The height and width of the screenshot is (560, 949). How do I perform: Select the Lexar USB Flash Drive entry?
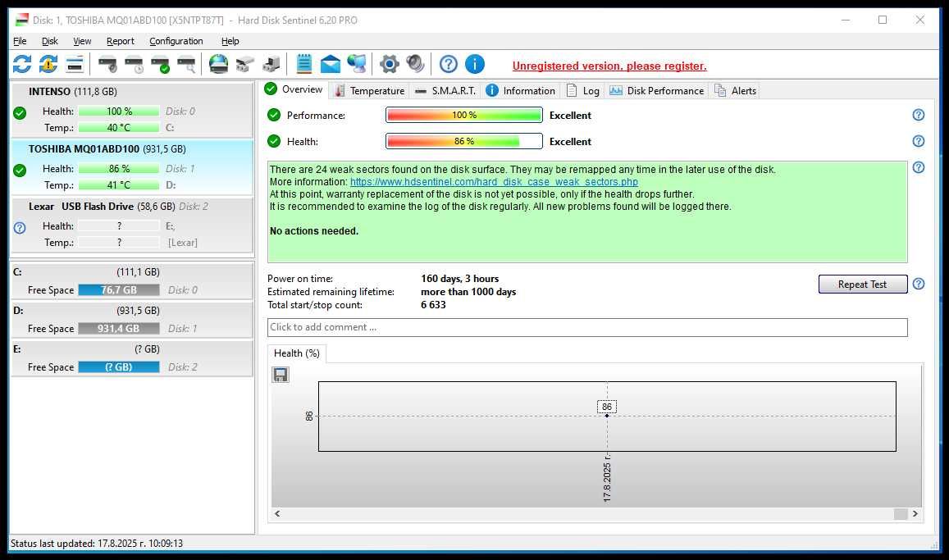[x=132, y=225]
